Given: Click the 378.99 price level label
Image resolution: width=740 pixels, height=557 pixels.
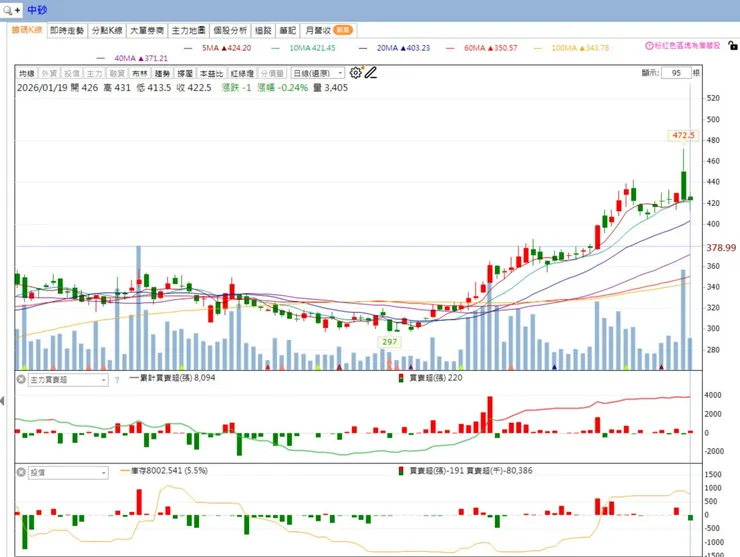Looking at the screenshot, I should [721, 248].
